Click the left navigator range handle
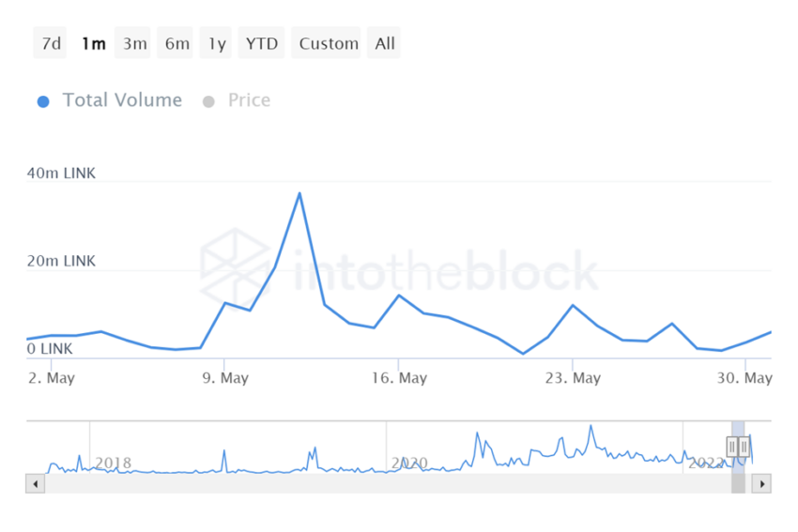 click(x=732, y=447)
